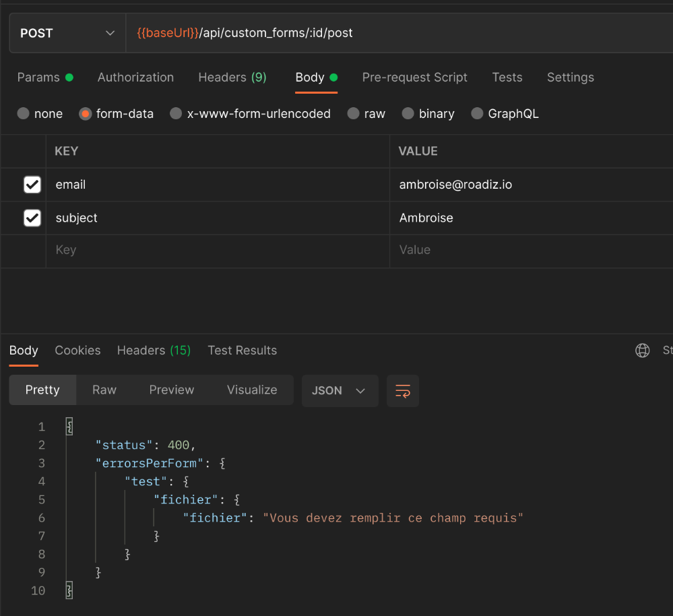The height and width of the screenshot is (616, 673).
Task: Toggle the word wrap icon
Action: coord(403,391)
